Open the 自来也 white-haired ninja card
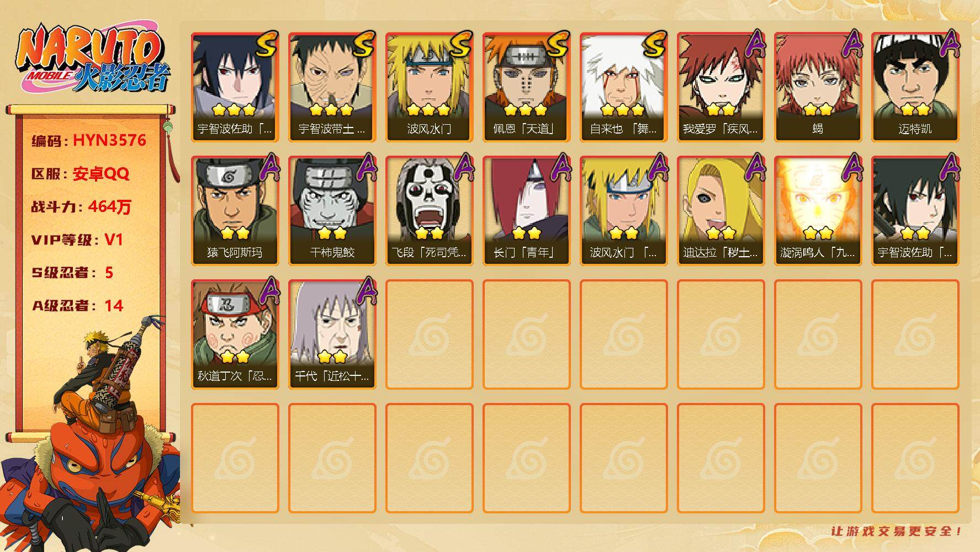This screenshot has height=552, width=980. [x=623, y=87]
